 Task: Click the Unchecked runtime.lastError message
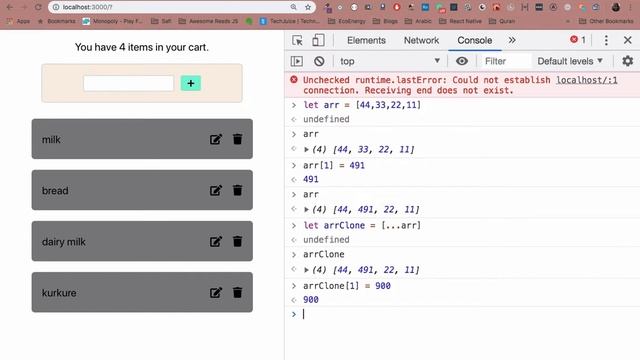(x=427, y=85)
